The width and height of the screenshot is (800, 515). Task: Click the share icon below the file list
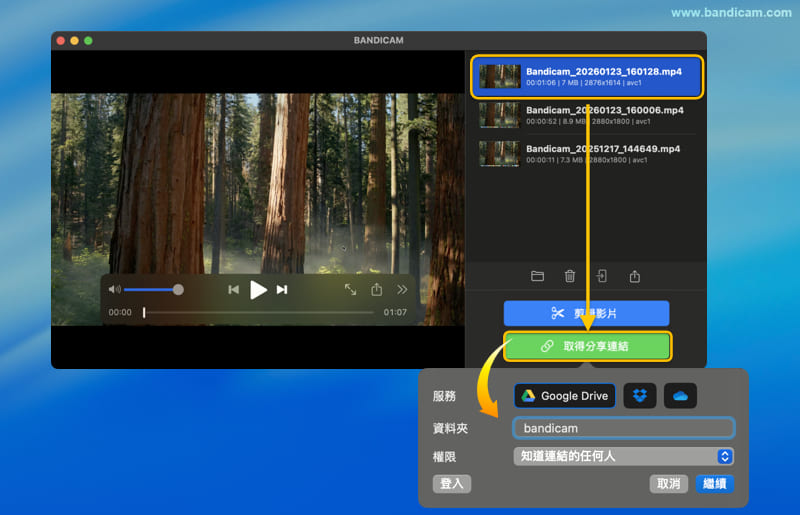click(x=634, y=277)
